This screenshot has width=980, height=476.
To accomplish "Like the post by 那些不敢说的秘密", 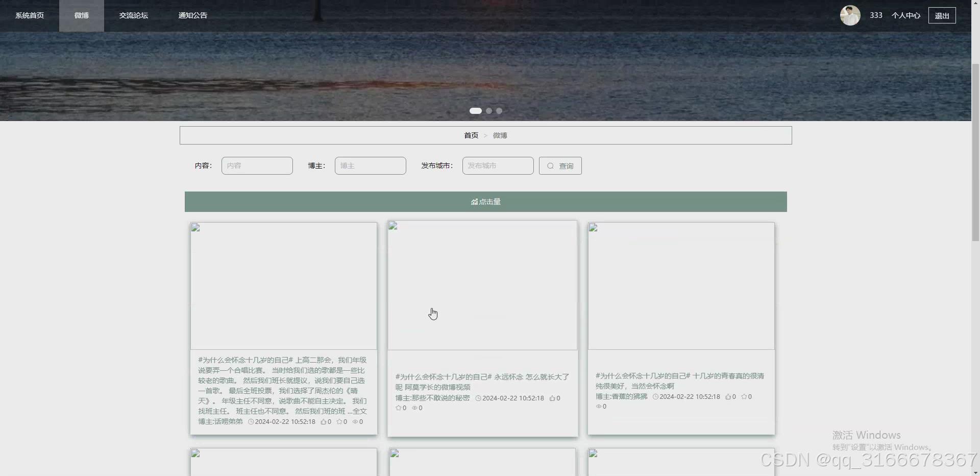I will point(552,398).
